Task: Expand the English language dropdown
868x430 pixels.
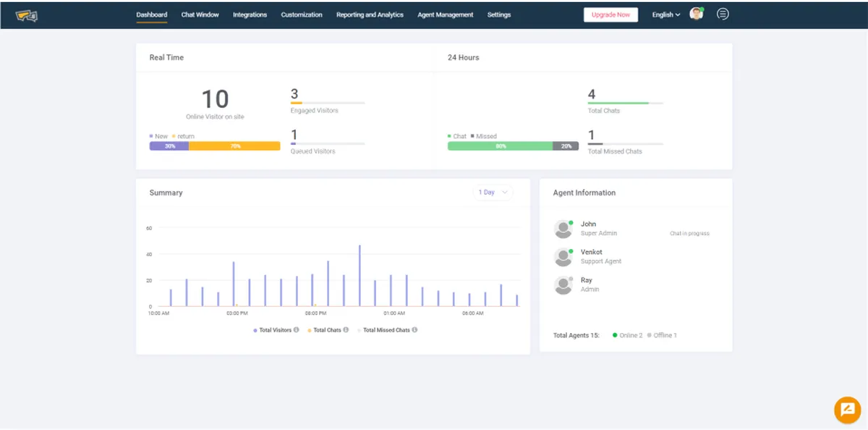Action: [x=666, y=14]
